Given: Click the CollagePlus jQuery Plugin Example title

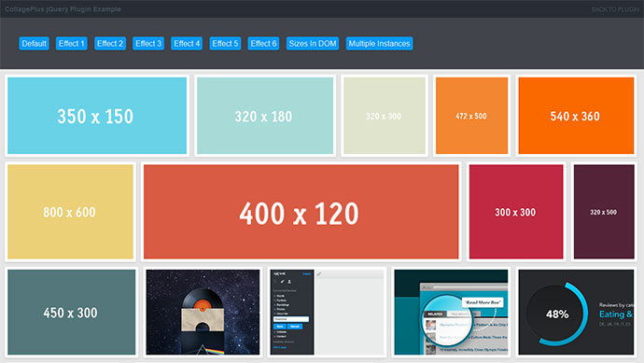Looking at the screenshot, I should pyautogui.click(x=63, y=9).
